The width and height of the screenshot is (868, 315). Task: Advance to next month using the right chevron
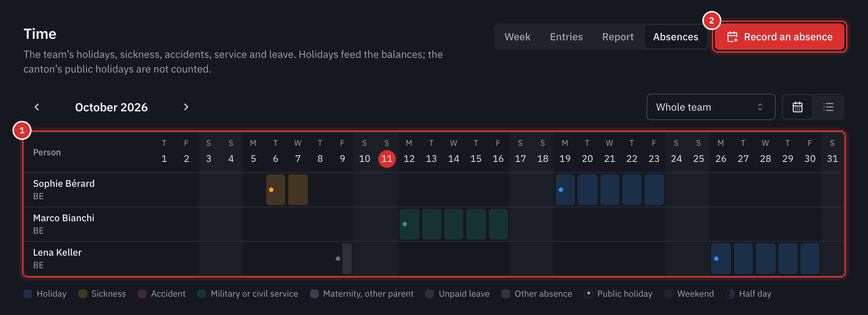click(x=186, y=107)
